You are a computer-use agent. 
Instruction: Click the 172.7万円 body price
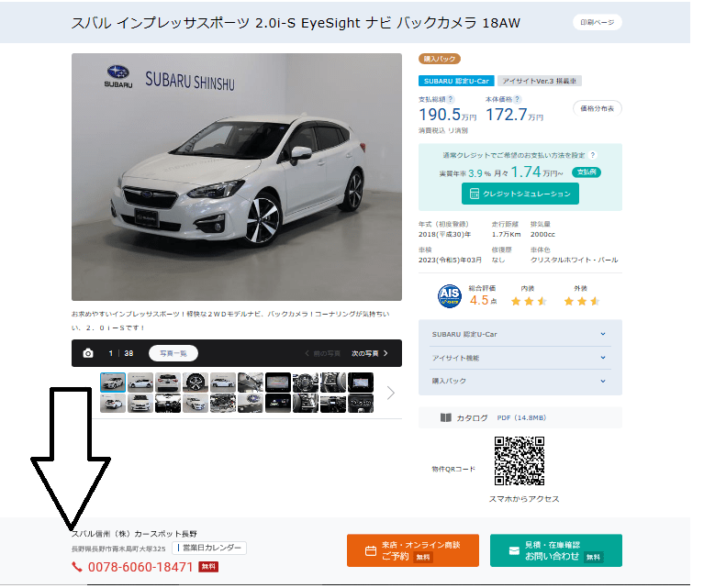click(x=515, y=115)
